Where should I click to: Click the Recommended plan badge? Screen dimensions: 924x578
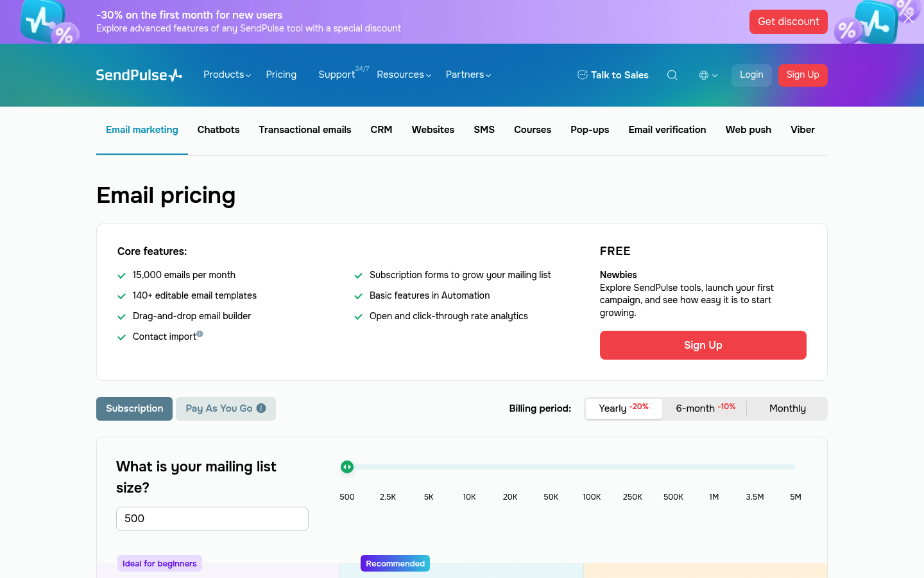[x=395, y=563]
